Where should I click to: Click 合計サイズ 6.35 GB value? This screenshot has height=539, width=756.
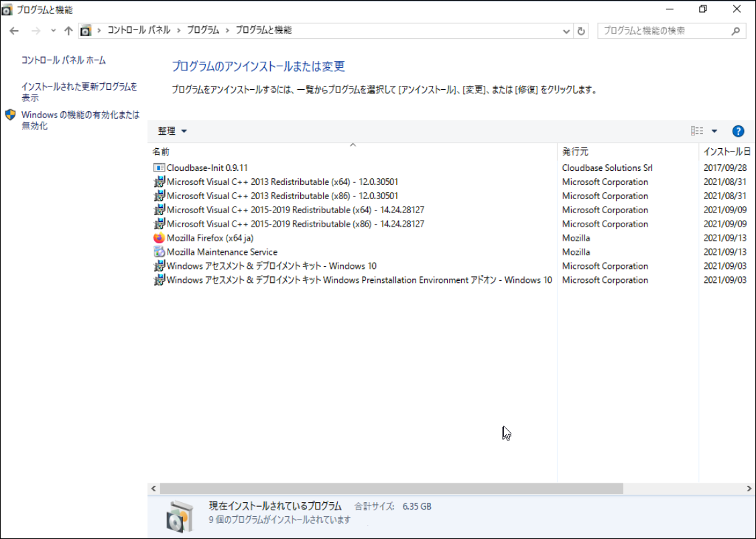click(x=417, y=506)
